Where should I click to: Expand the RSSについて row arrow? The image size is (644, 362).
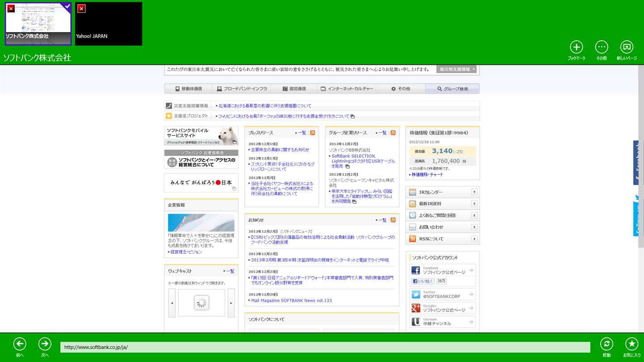474,239
